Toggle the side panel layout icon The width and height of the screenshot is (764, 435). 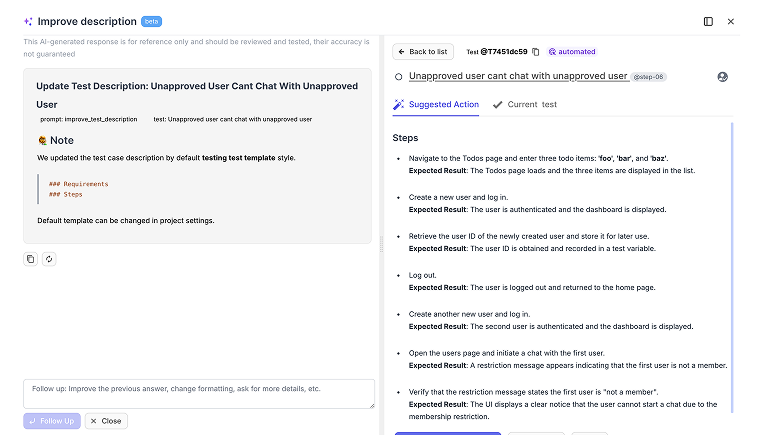click(x=708, y=21)
